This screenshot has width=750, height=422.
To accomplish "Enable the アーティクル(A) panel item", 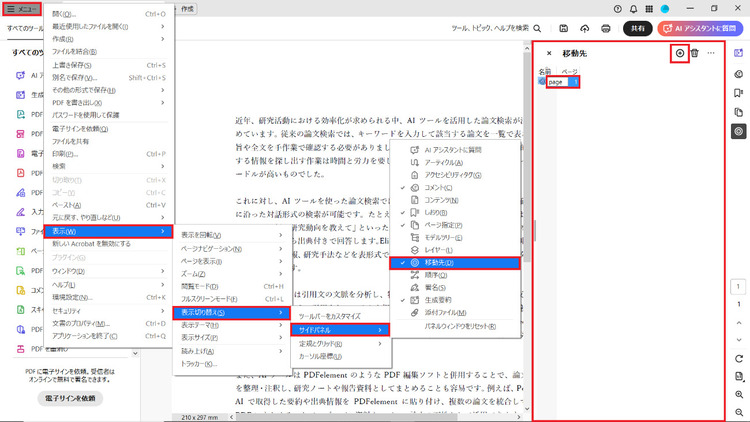I will pos(455,163).
